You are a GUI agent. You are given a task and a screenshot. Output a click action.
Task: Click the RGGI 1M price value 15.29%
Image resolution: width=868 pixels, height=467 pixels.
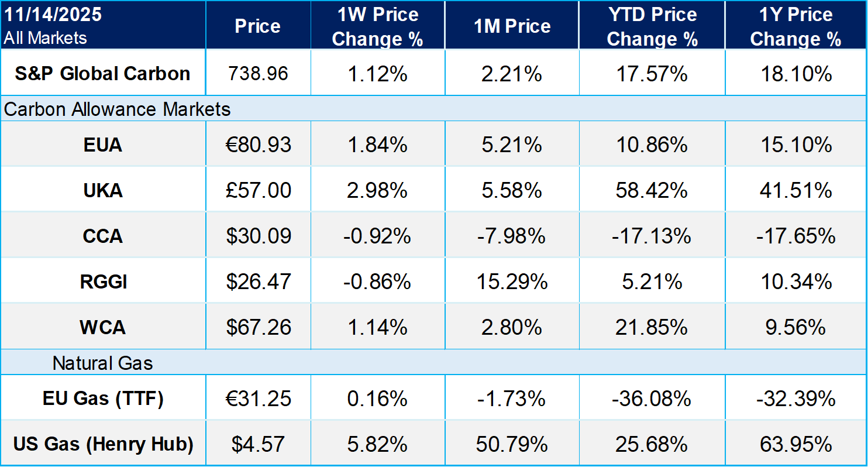point(512,281)
